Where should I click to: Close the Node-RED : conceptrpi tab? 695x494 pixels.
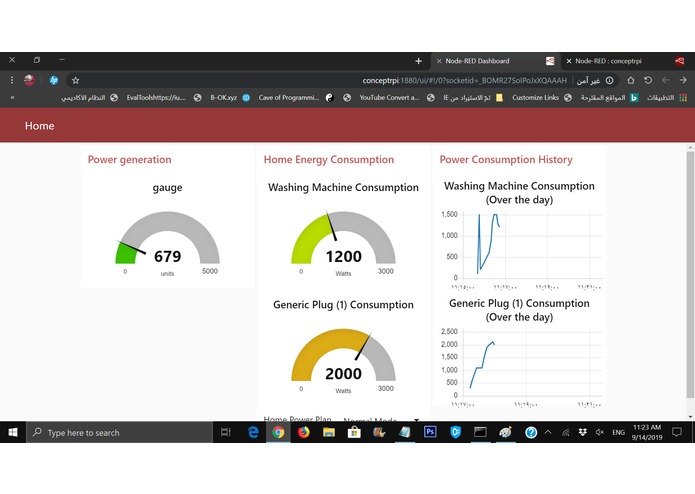pyautogui.click(x=569, y=61)
